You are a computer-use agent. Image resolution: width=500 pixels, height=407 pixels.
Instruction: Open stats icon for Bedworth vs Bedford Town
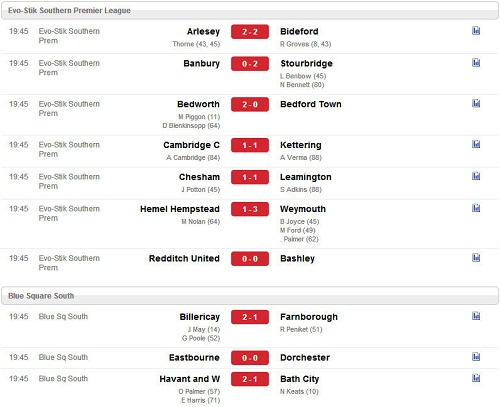pos(476,103)
